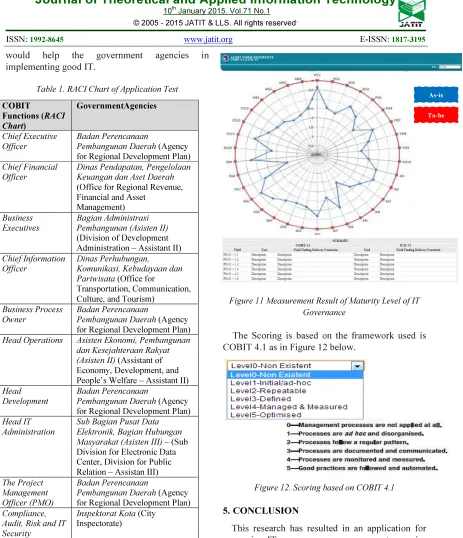
Task: Click the Head Development cell
Action: (x=36, y=401)
